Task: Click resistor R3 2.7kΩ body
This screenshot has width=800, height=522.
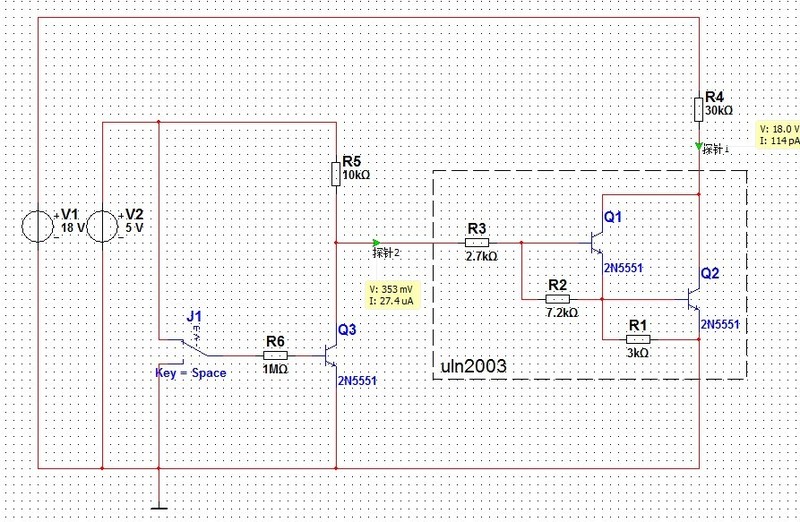Action: point(477,242)
